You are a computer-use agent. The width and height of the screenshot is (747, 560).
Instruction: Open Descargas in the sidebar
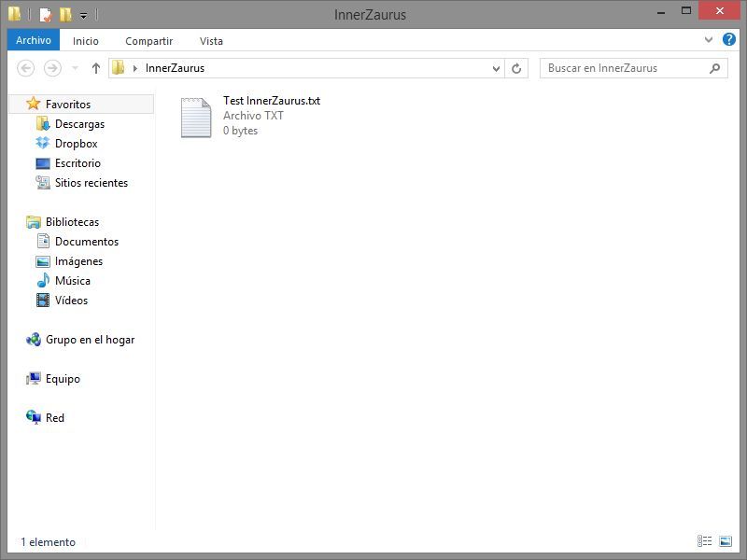click(79, 124)
